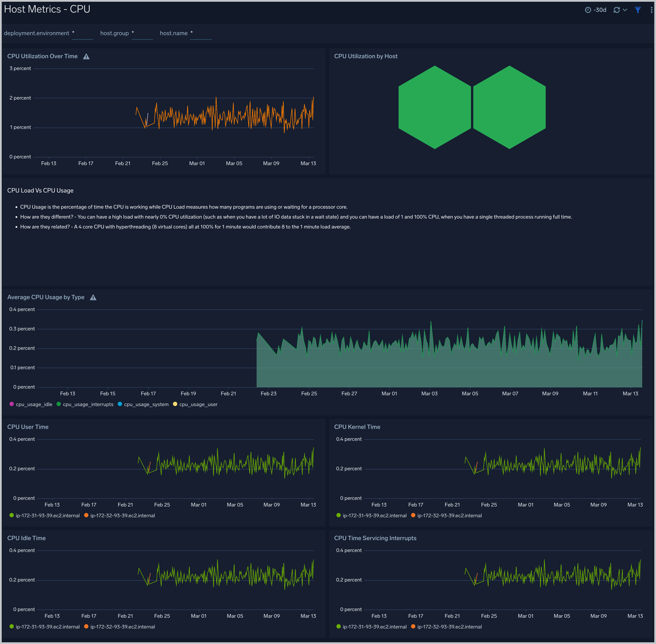Toggle the cpu_usage_idle legend series

[31, 404]
